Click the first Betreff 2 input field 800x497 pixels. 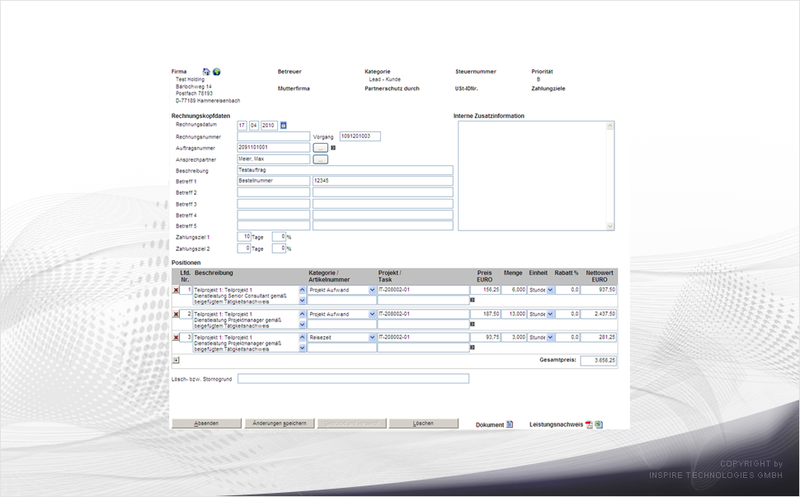click(x=273, y=192)
